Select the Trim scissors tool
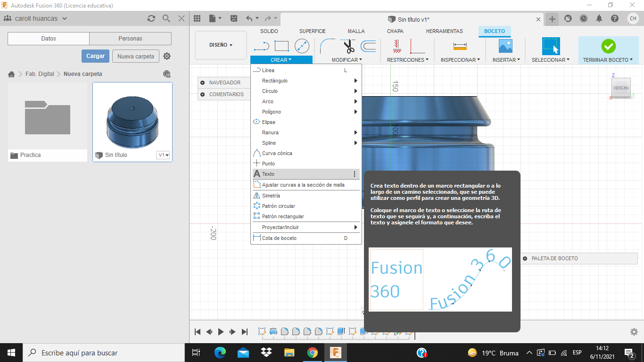 pos(349,46)
